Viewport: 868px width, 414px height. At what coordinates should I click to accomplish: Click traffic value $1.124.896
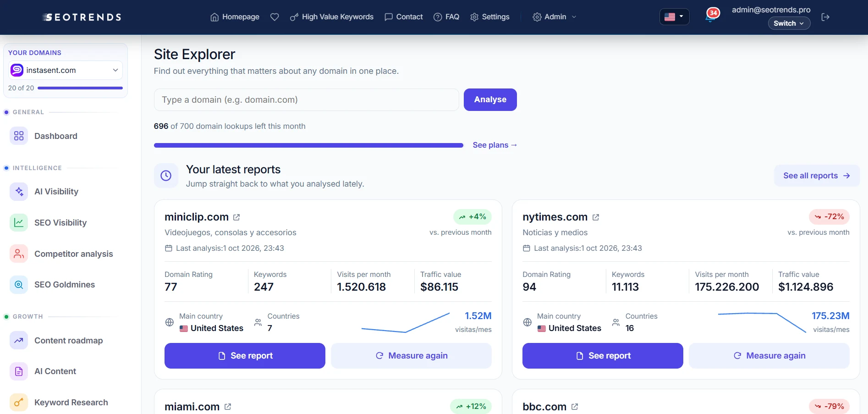tap(806, 287)
